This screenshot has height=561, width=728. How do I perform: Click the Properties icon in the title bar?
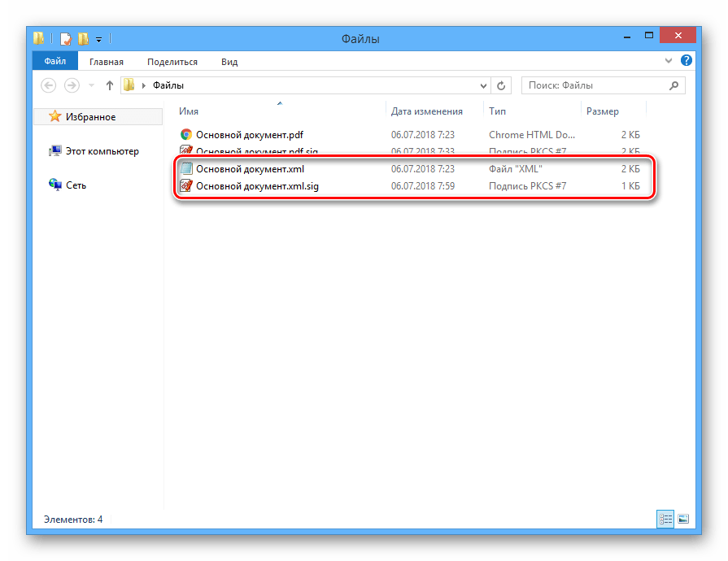point(65,38)
